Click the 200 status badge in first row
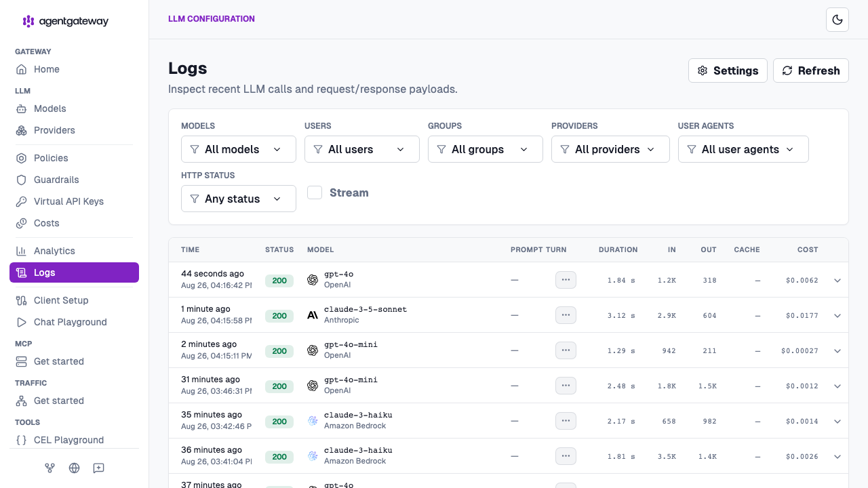868x488 pixels. click(x=279, y=281)
